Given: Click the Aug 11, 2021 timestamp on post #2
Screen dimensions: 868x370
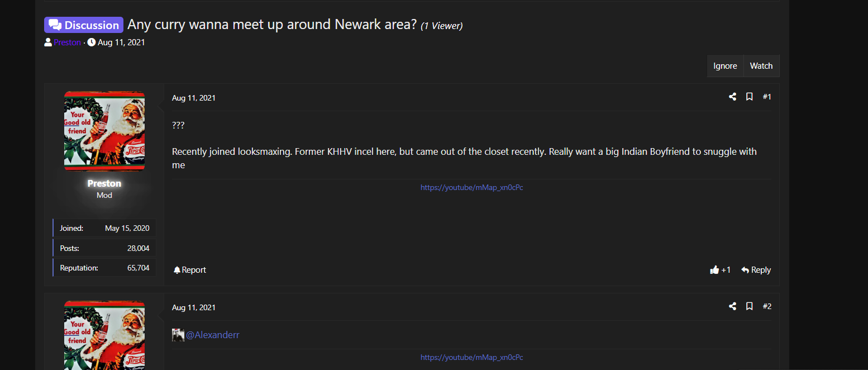Looking at the screenshot, I should [193, 307].
